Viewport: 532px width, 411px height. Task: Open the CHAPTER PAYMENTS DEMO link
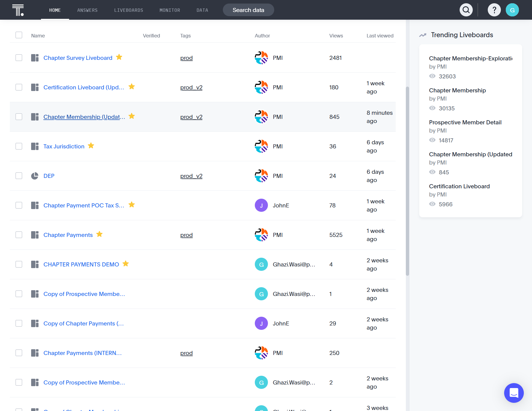click(x=81, y=265)
